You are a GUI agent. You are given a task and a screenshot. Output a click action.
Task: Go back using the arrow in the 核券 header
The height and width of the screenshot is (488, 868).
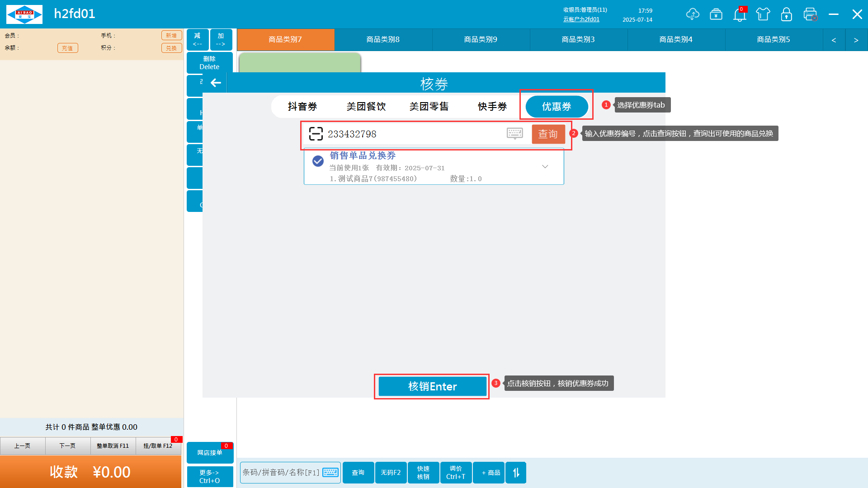216,83
